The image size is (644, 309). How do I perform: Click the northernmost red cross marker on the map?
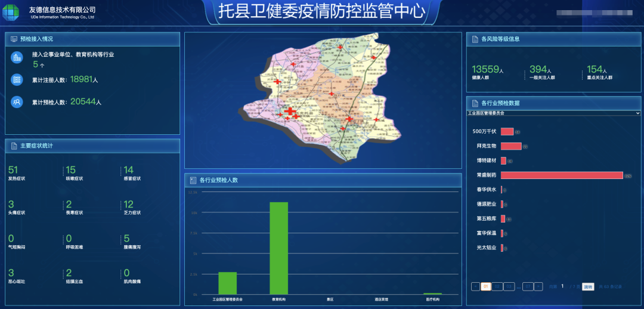340,47
